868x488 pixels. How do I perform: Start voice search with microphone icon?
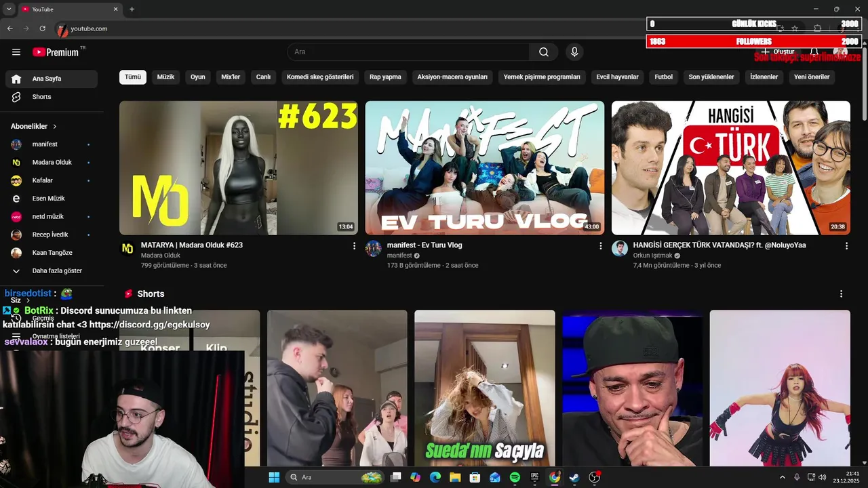(574, 52)
